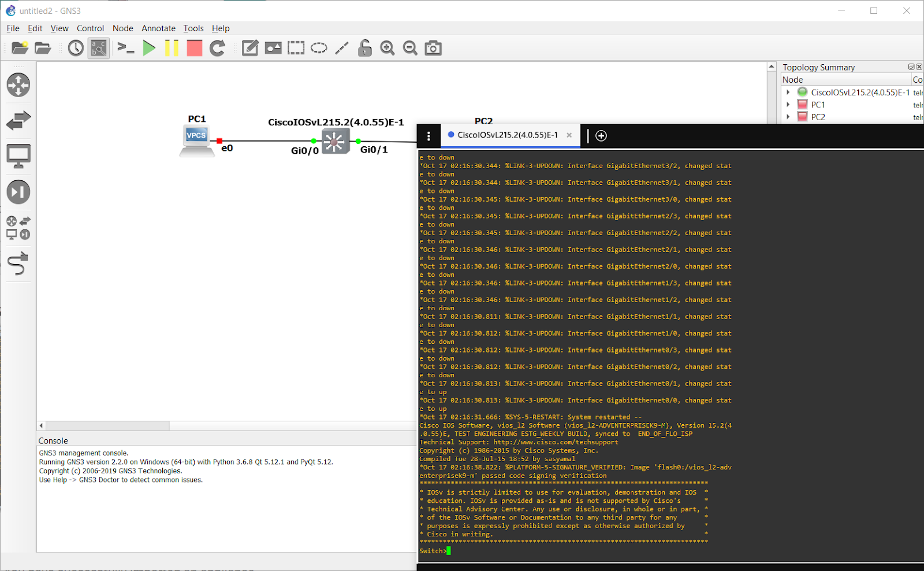This screenshot has height=571, width=924.
Task: Select the Cisco switch node on canvas
Action: click(335, 141)
